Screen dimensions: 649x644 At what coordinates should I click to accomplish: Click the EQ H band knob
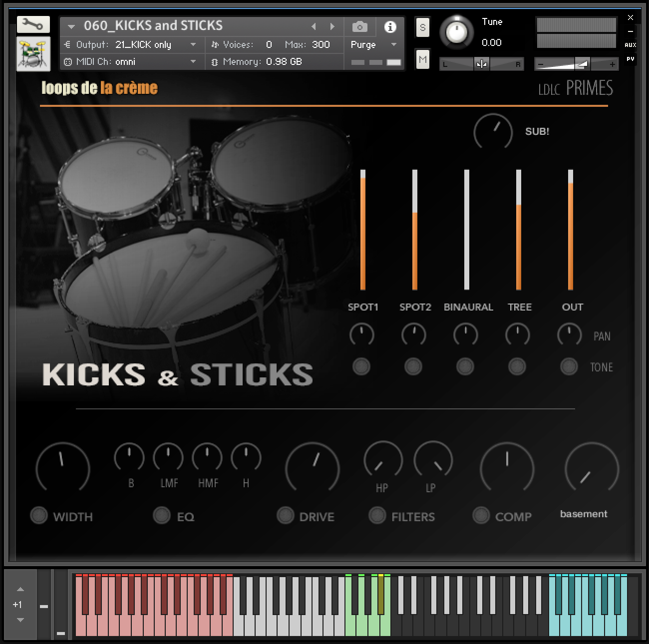point(246,457)
